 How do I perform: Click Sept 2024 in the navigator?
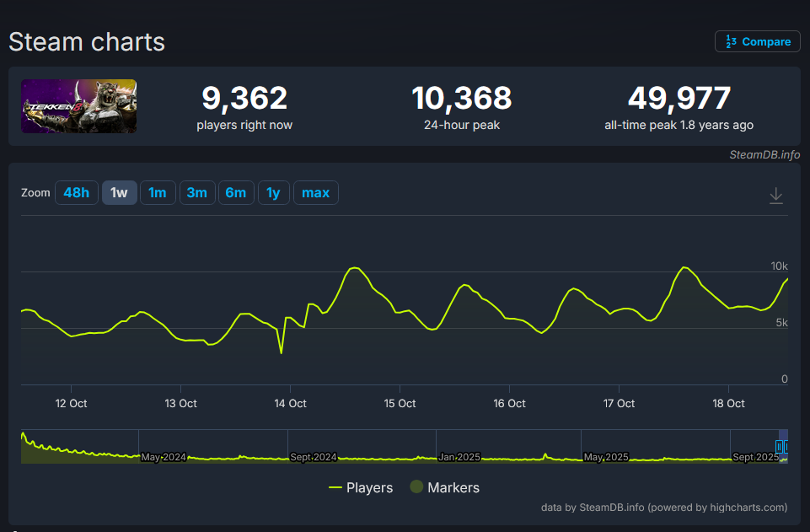(x=313, y=457)
